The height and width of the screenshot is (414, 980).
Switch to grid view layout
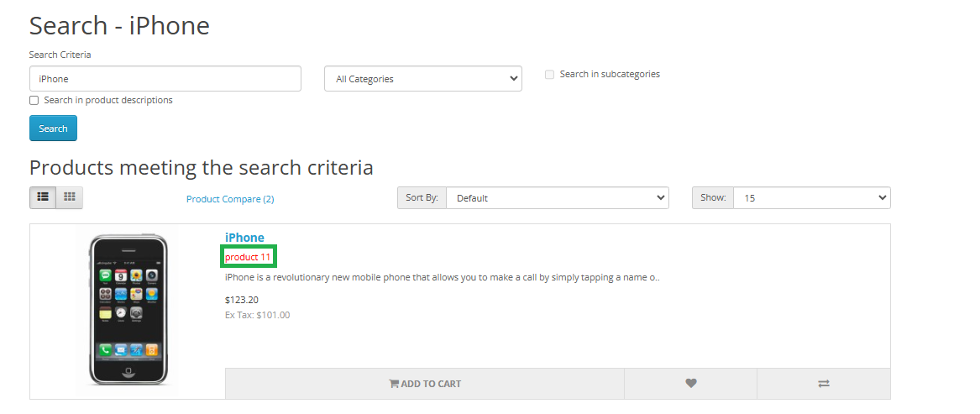pyautogui.click(x=70, y=197)
